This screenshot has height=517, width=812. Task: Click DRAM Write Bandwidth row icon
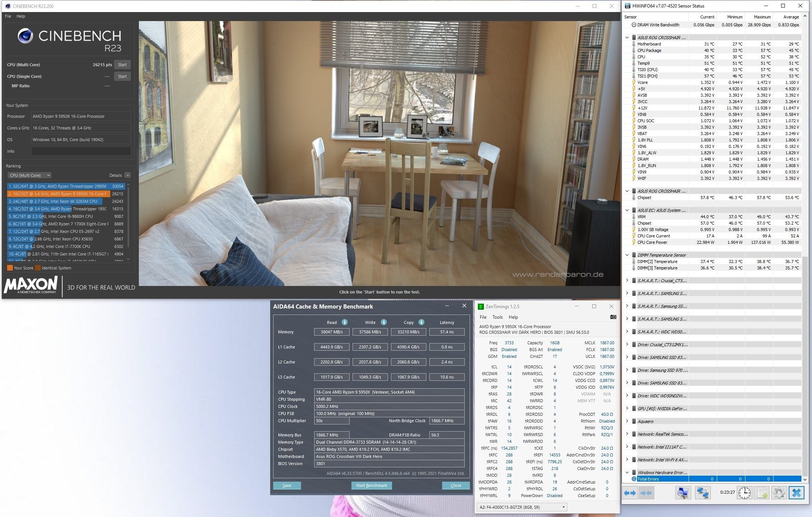tap(634, 25)
